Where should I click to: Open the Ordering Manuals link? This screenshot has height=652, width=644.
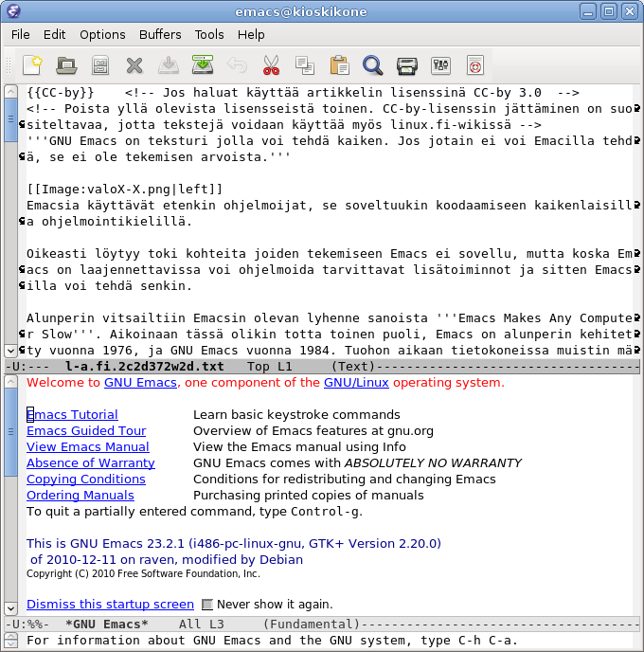coord(80,496)
